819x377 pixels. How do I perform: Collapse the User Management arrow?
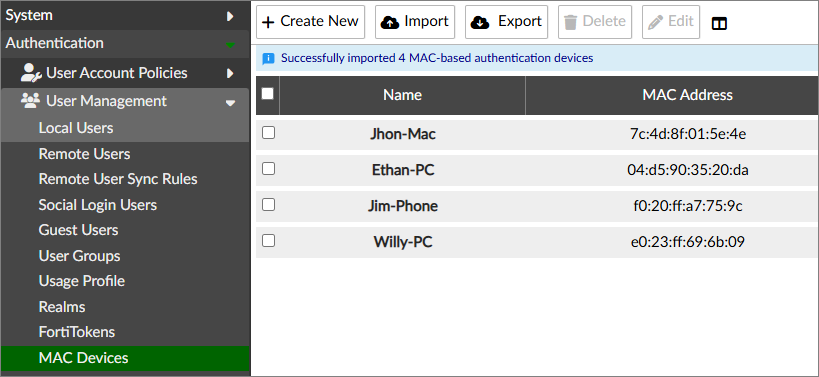[x=230, y=103]
